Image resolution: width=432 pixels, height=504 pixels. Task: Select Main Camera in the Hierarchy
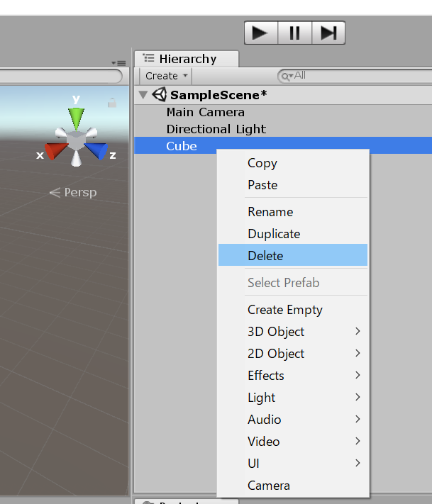205,112
